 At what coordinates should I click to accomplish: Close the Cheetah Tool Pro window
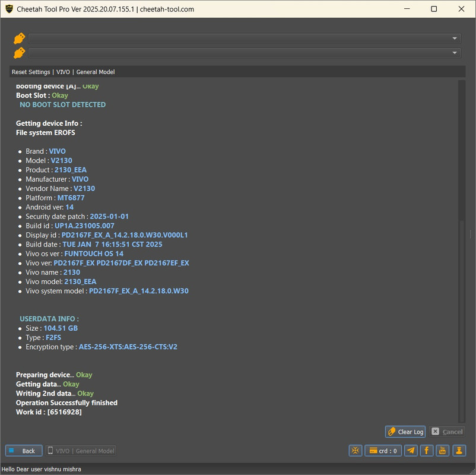[461, 9]
